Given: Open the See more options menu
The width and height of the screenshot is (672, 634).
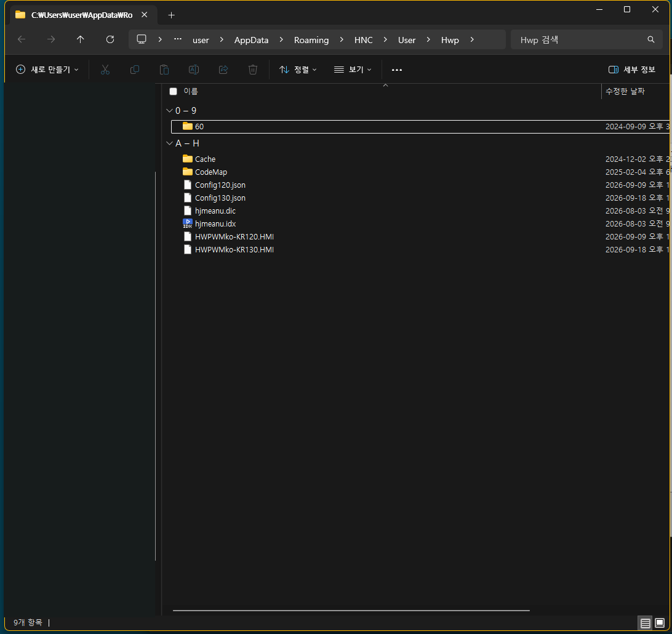Looking at the screenshot, I should [397, 70].
